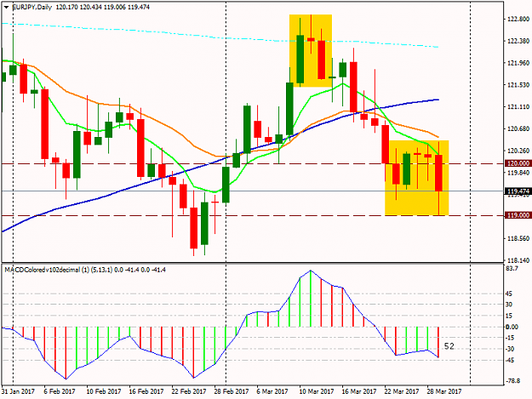Click the 52 annotation in MACD panel
This screenshot has width=532, height=399.
click(449, 346)
